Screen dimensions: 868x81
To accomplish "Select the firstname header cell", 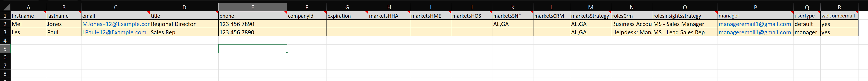I will [x=28, y=16].
